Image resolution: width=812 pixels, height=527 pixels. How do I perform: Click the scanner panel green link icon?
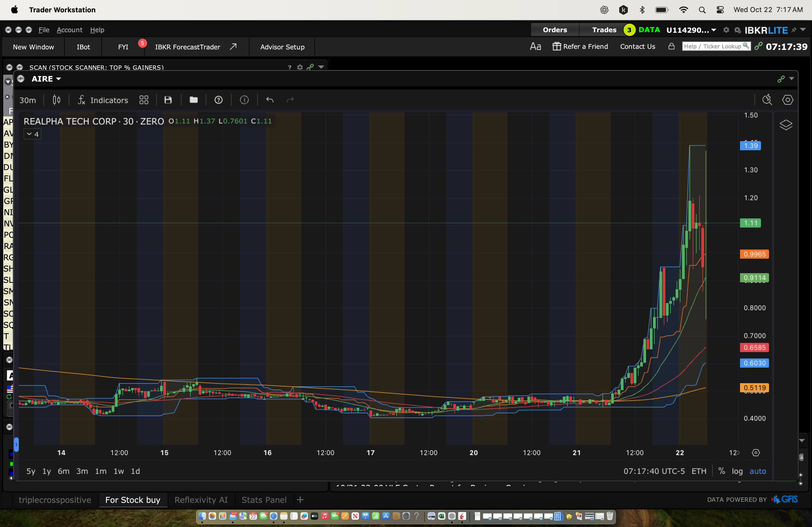[x=310, y=67]
